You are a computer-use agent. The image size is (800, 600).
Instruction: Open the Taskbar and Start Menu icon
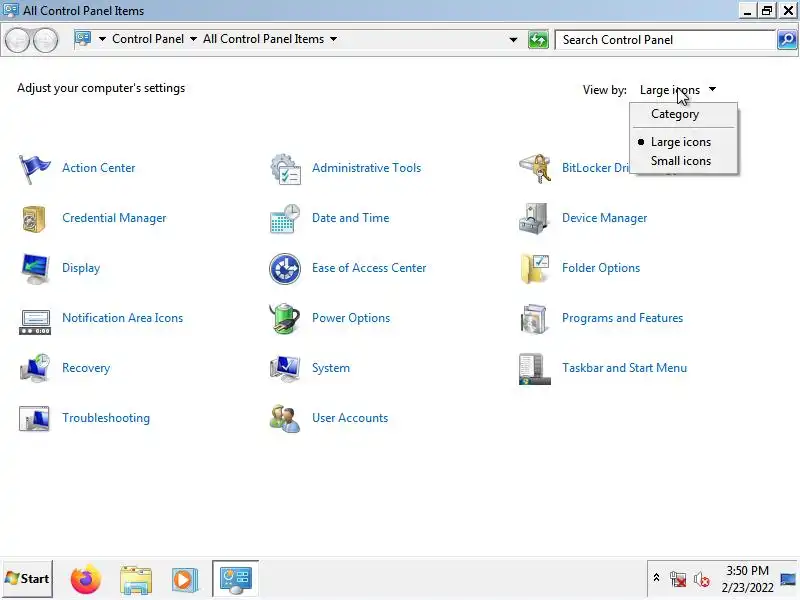click(x=535, y=369)
